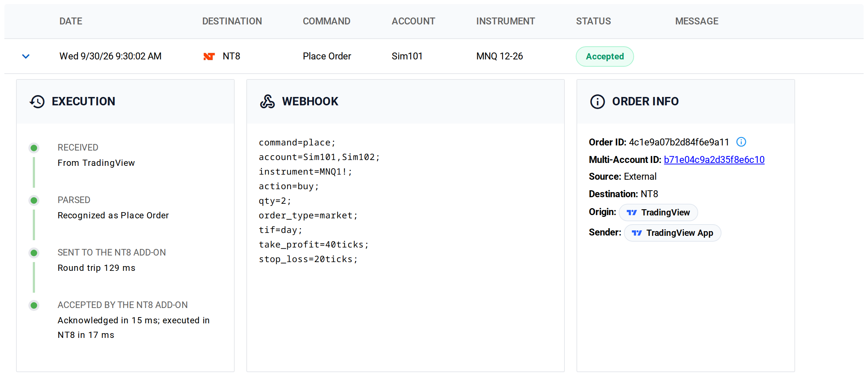
Task: Click the webhook line command=place;
Action: coord(297,143)
